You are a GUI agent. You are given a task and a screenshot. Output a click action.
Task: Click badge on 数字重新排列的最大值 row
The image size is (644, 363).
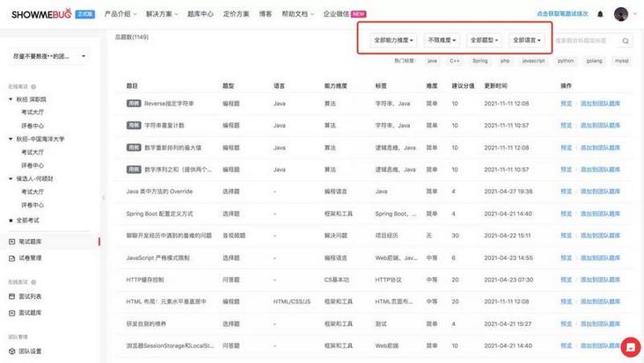(x=134, y=148)
